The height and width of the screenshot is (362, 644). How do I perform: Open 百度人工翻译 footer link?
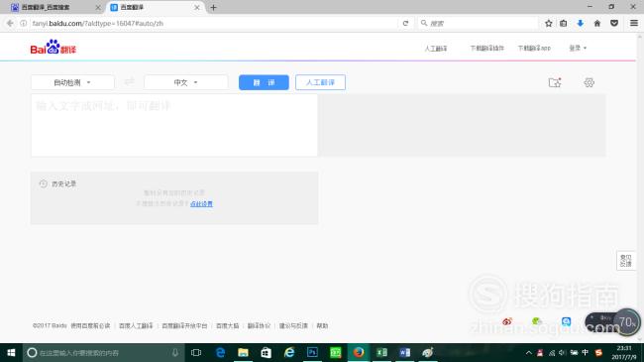[136, 325]
